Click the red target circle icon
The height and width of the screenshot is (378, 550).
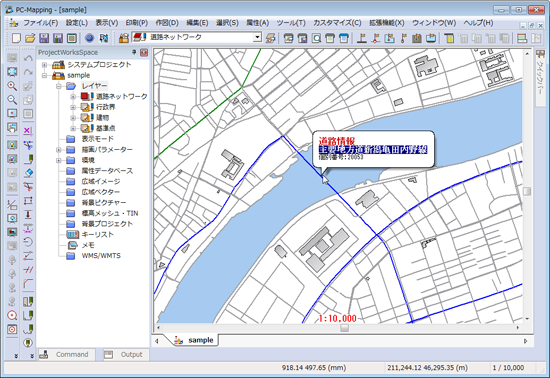(x=12, y=316)
